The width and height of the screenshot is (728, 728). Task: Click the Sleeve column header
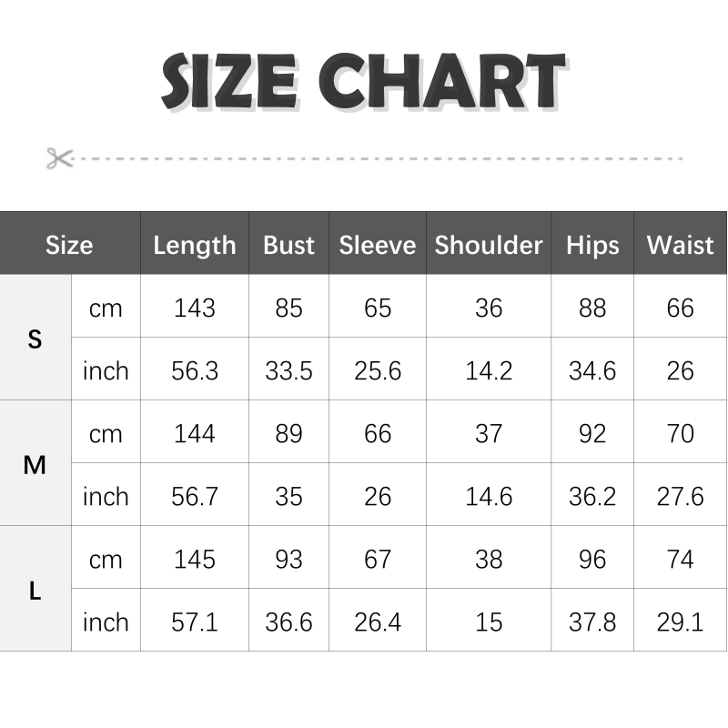[377, 245]
